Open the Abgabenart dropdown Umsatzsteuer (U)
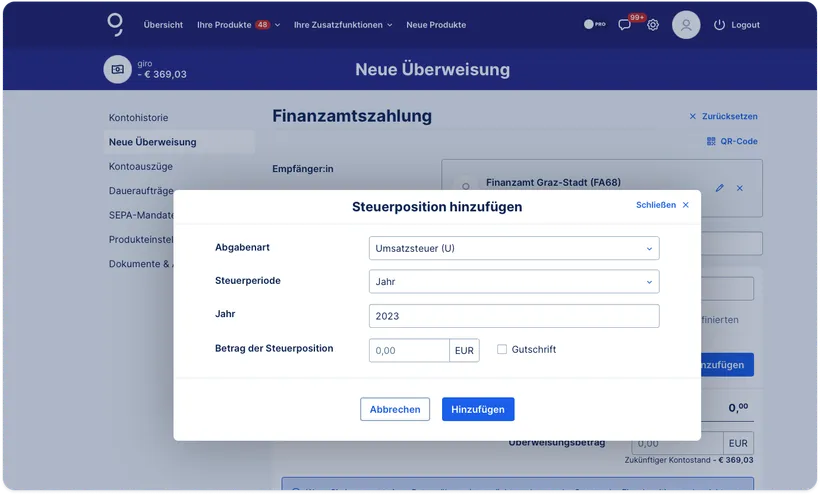820x494 pixels. 514,248
